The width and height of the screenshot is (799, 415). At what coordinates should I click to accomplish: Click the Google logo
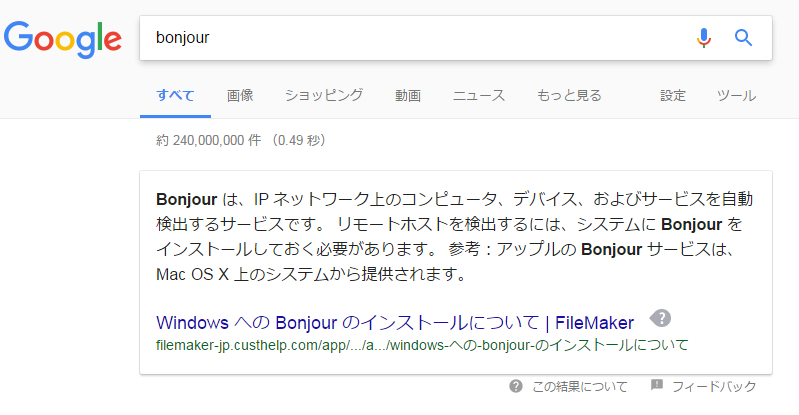pyautogui.click(x=63, y=39)
